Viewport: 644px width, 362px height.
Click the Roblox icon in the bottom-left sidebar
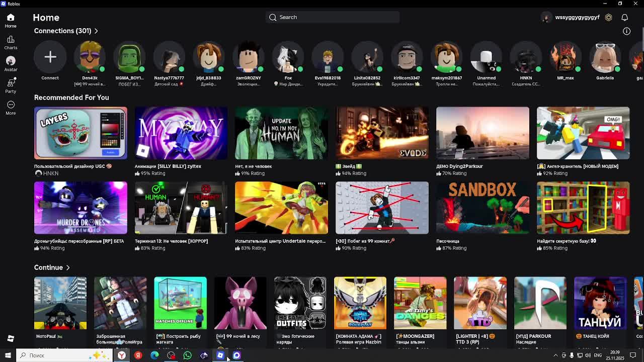(11, 338)
